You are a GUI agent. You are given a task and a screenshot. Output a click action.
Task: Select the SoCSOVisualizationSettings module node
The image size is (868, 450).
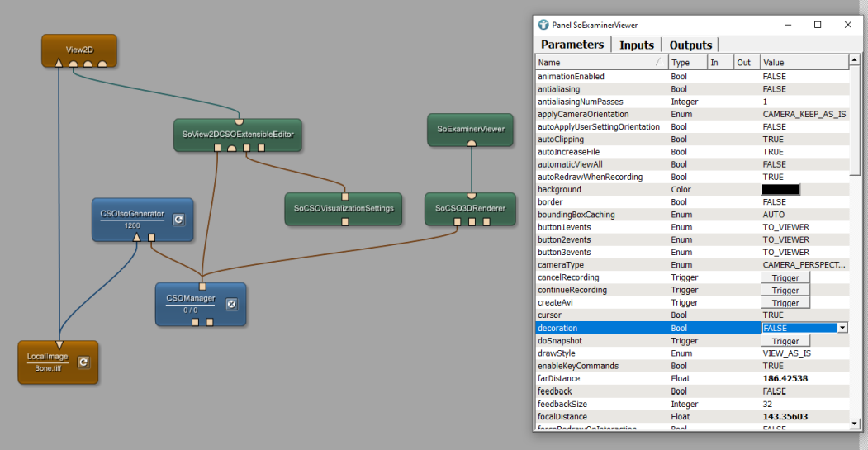tap(344, 208)
